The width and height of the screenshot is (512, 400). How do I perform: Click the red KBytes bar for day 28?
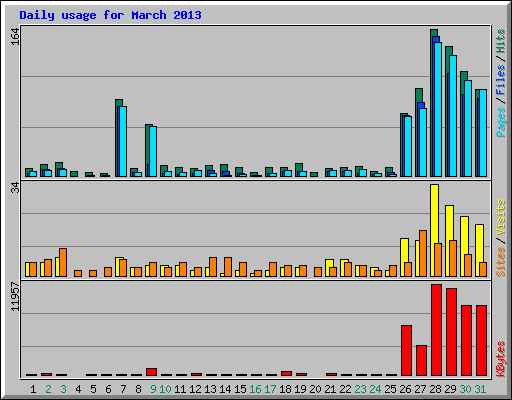436,330
